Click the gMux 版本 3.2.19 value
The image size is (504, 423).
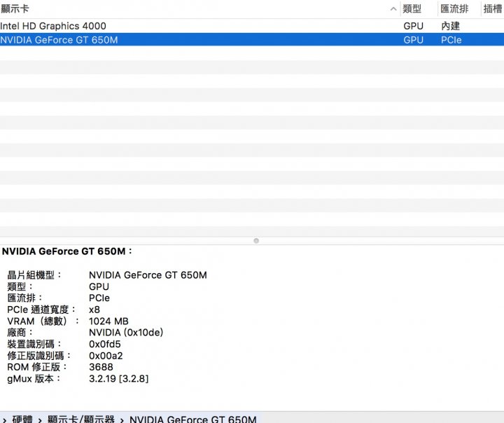(x=118, y=379)
